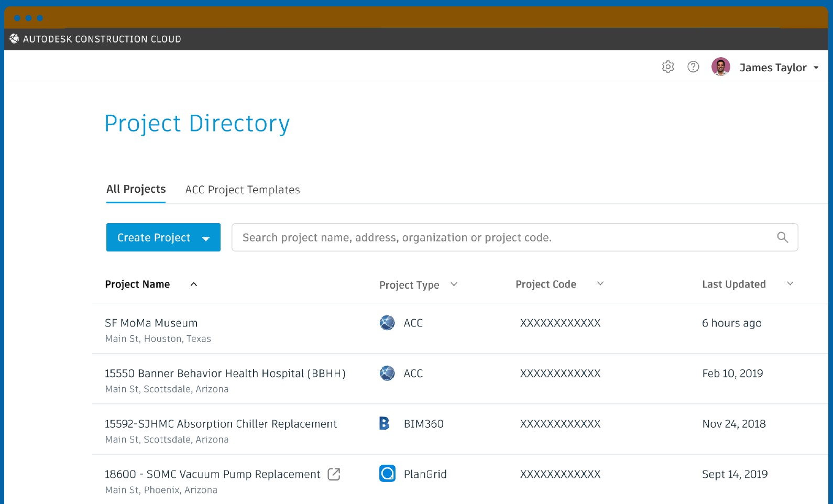The height and width of the screenshot is (504, 833).
Task: Click the ACC icon for SF MoMa Museum
Action: (x=387, y=323)
